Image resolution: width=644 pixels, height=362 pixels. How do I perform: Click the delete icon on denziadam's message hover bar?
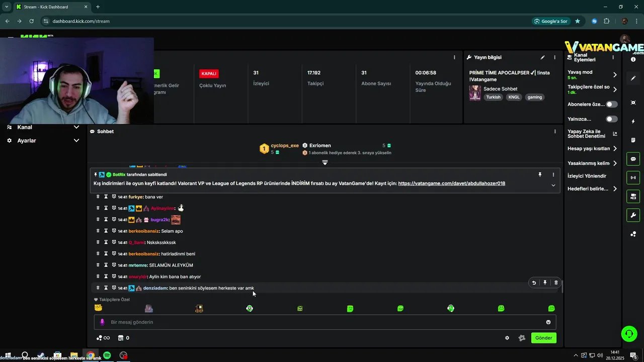556,283
